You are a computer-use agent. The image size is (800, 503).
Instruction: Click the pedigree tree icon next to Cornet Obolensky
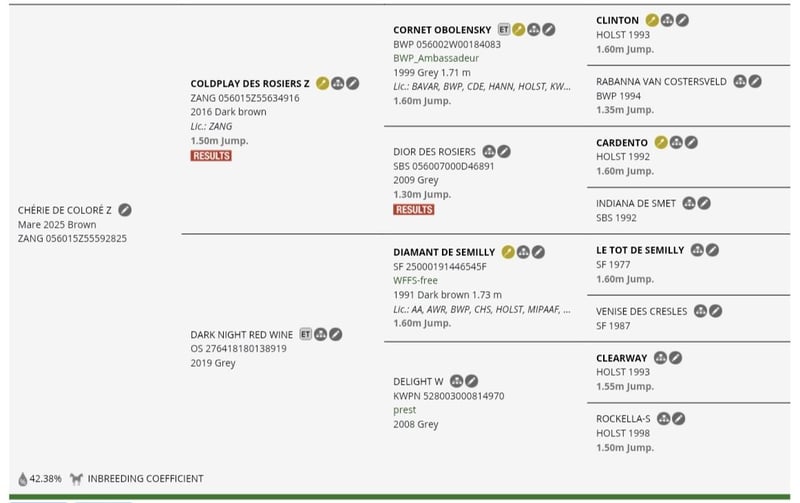click(534, 30)
